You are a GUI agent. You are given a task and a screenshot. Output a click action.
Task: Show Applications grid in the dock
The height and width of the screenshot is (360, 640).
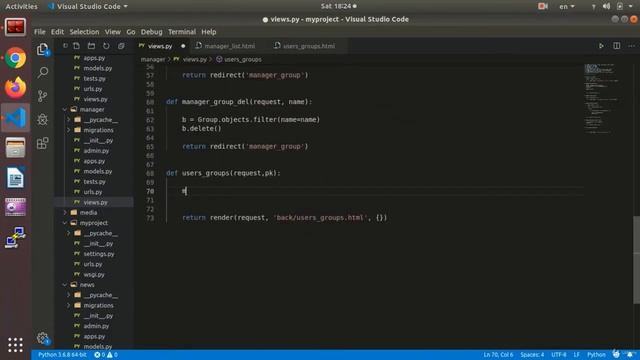16,345
